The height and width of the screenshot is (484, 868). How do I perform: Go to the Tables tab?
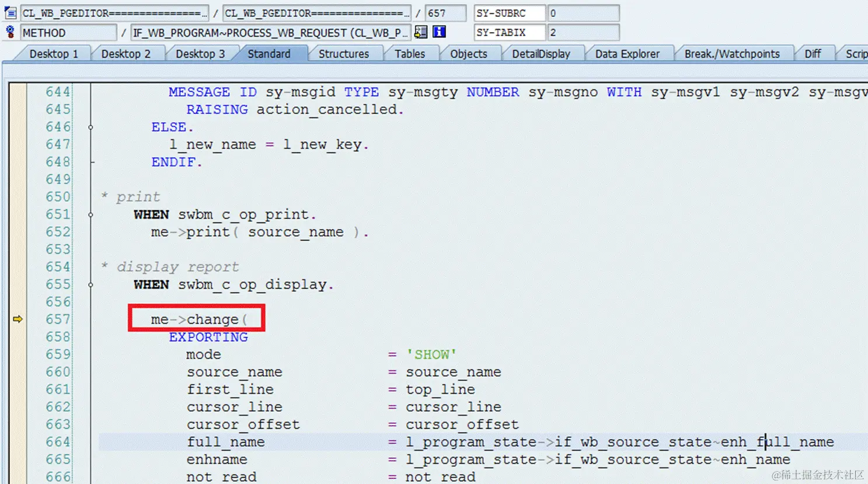[x=410, y=54]
